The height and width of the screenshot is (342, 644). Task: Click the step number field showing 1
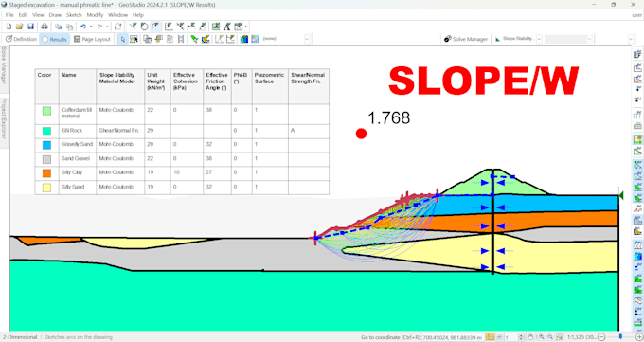click(511, 337)
